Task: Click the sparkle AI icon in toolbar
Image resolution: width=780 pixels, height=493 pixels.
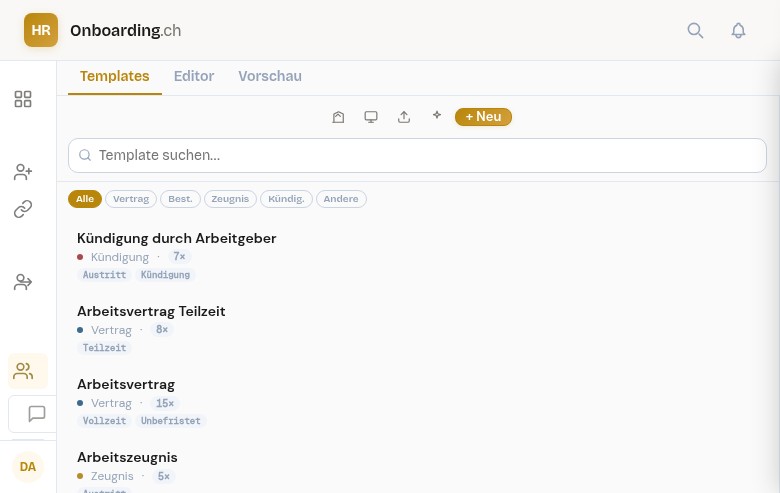Action: pos(437,115)
